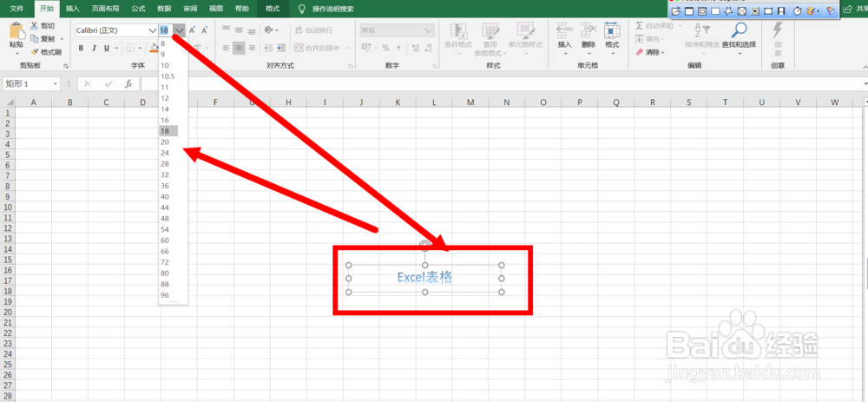Image resolution: width=868 pixels, height=402 pixels.
Task: Click the cell Format icon
Action: click(612, 30)
